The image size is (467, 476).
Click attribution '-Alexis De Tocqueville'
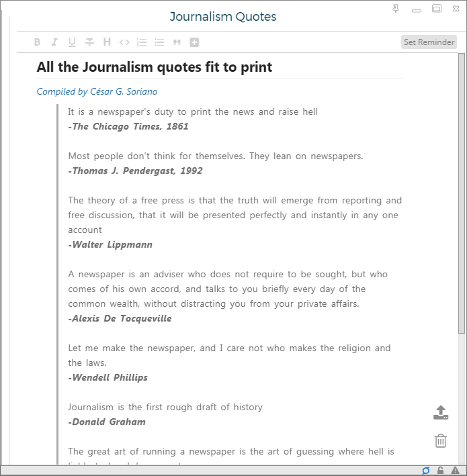click(120, 318)
